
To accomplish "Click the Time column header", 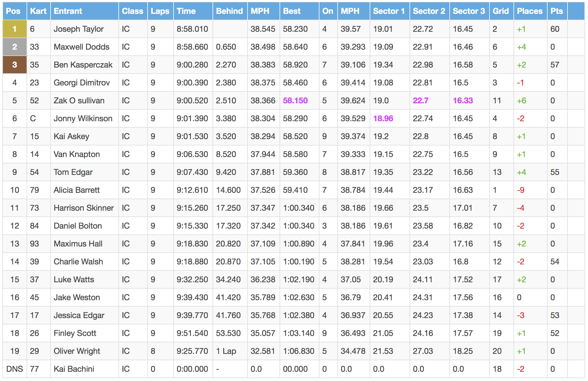I will tap(193, 11).
